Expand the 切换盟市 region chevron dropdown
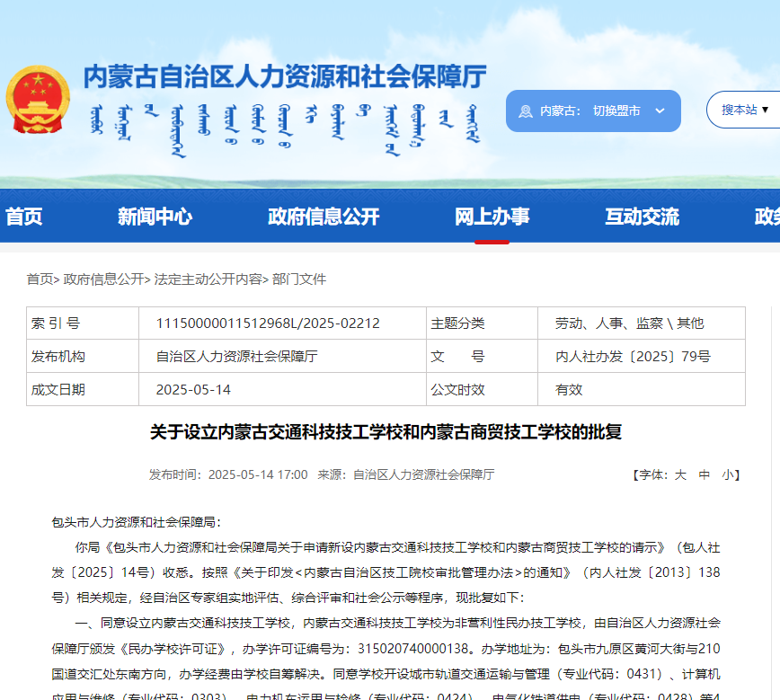Image resolution: width=780 pixels, height=700 pixels. 659,111
